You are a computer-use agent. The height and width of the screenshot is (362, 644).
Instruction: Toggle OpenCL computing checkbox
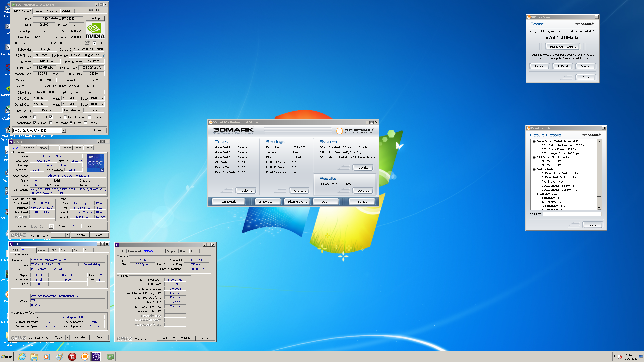(35, 117)
